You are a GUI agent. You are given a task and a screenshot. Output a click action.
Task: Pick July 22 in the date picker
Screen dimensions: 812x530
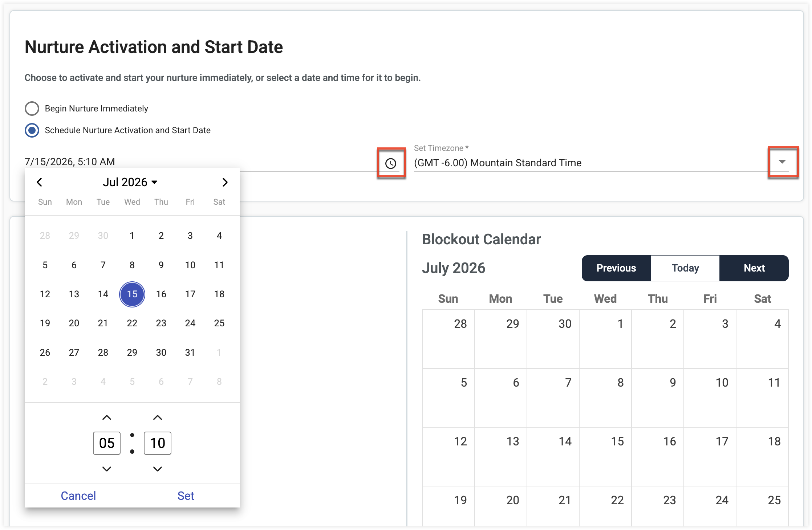[x=132, y=323]
